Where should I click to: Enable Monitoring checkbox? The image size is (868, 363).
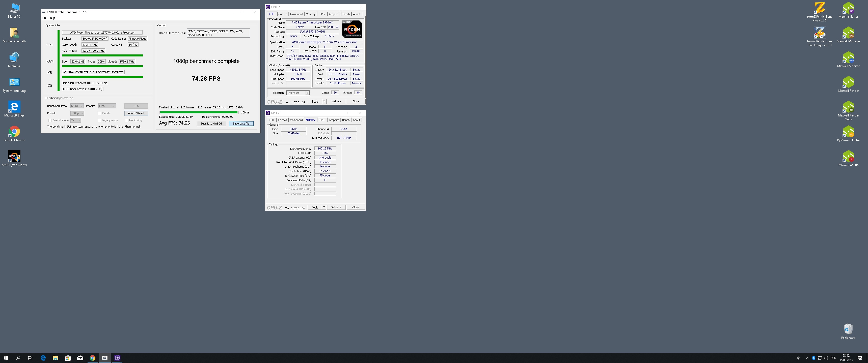tap(127, 120)
